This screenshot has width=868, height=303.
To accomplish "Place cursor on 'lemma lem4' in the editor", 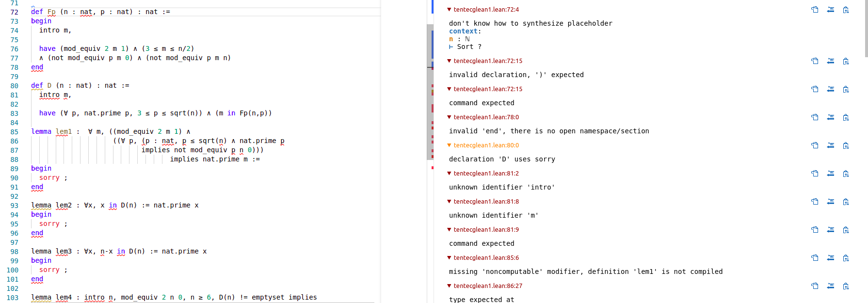I will click(51, 297).
